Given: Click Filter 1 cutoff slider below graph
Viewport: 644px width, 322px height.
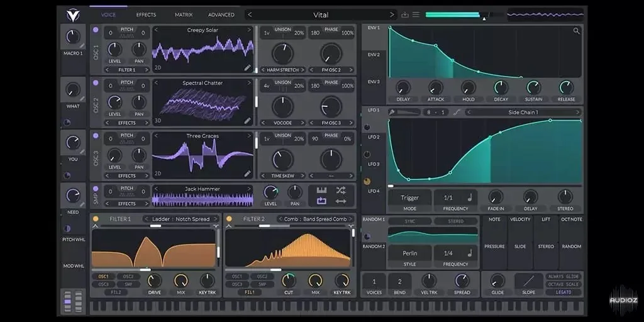Looking at the screenshot, I should pos(153,270).
